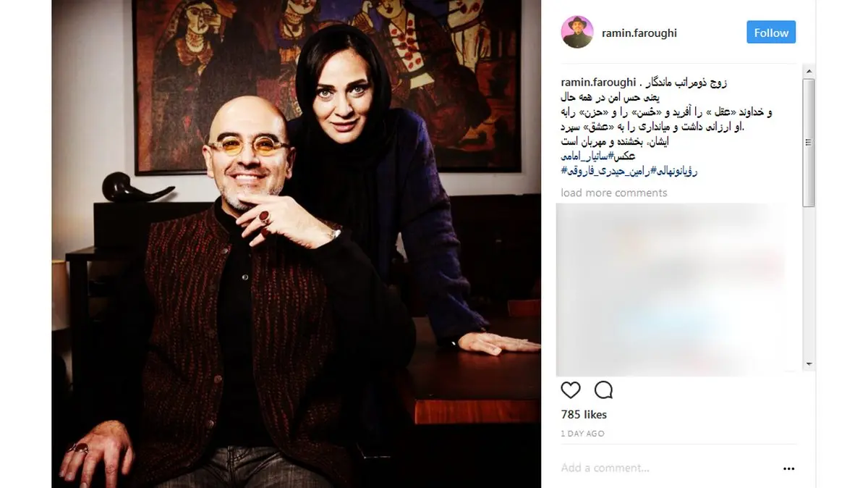Image resolution: width=868 pixels, height=488 pixels.
Task: Follow the ramin.faroughi account
Action: point(771,33)
